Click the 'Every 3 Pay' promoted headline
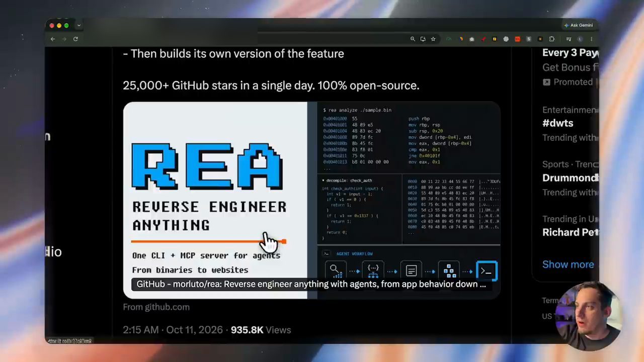The height and width of the screenshot is (362, 644). tap(570, 53)
